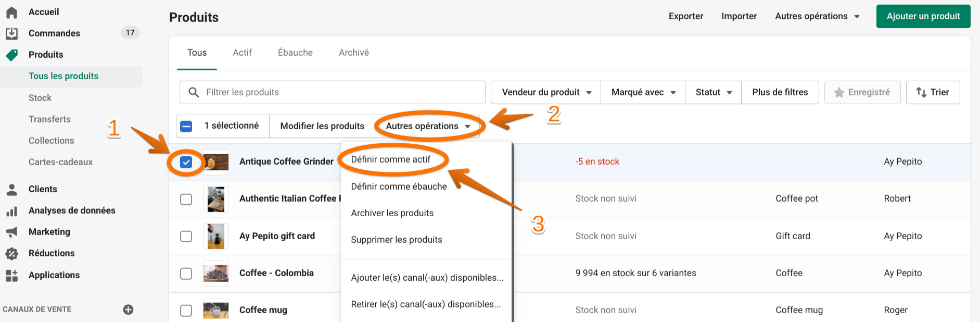Image resolution: width=980 pixels, height=322 pixels.
Task: Open Réductions via its discount badge icon
Action: (x=11, y=254)
